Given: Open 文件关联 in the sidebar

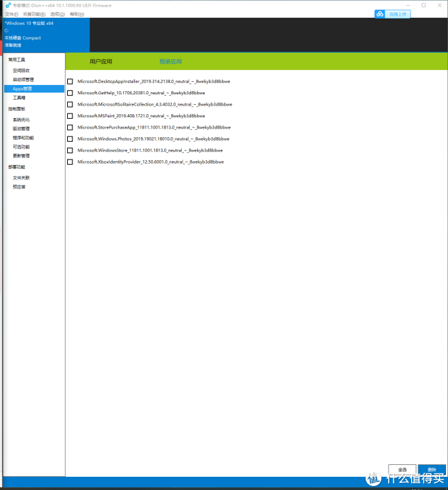Looking at the screenshot, I should pos(21,178).
